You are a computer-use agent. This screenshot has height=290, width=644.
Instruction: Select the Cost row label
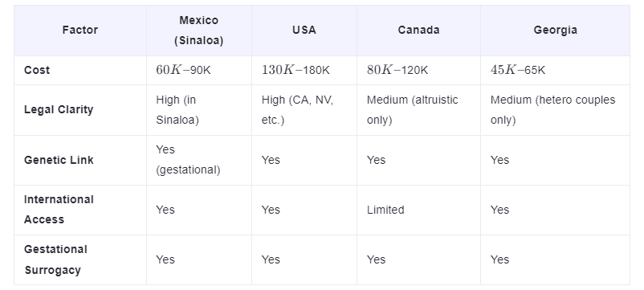pyautogui.click(x=37, y=70)
